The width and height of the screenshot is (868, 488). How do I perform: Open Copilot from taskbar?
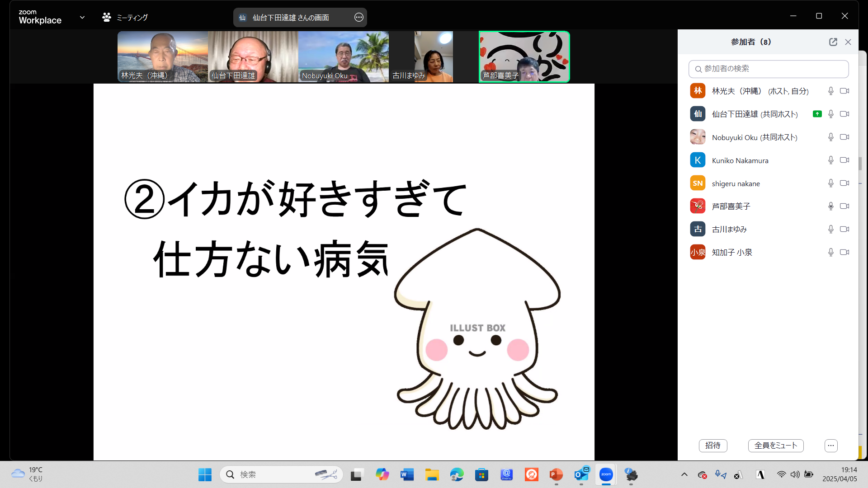point(382,474)
